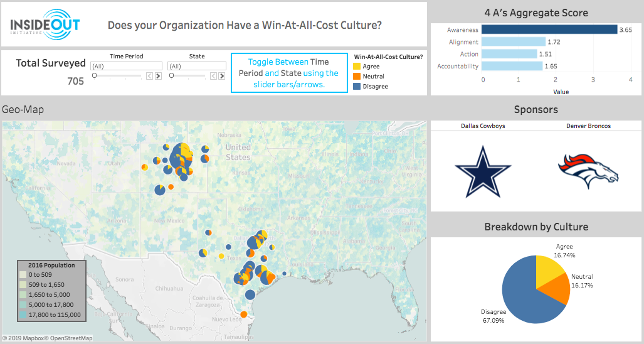Click the Denver Broncos horse logo
The height and width of the screenshot is (344, 644).
588,170
